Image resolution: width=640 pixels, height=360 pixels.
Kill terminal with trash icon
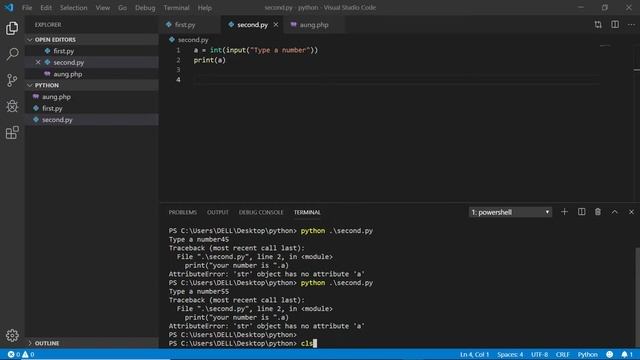point(598,212)
